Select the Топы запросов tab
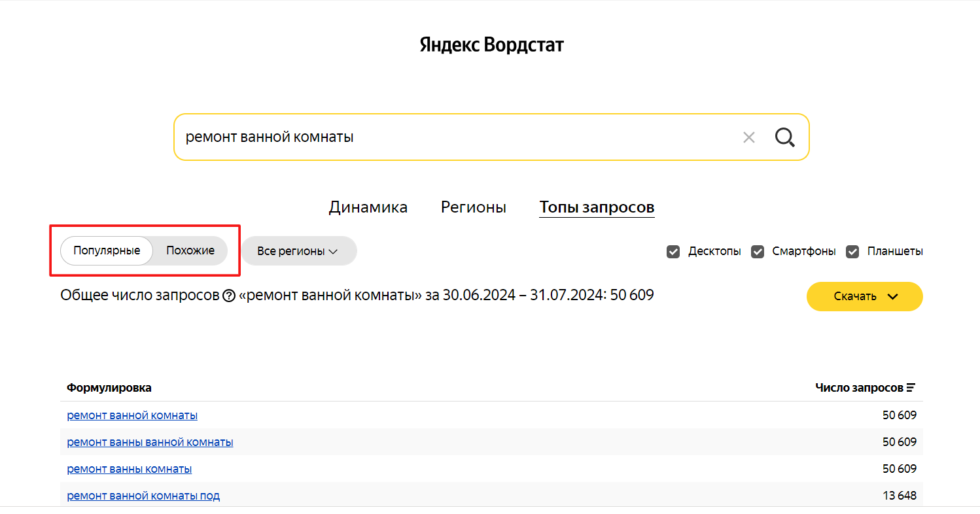Viewport: 980px width, 514px height. pos(597,207)
